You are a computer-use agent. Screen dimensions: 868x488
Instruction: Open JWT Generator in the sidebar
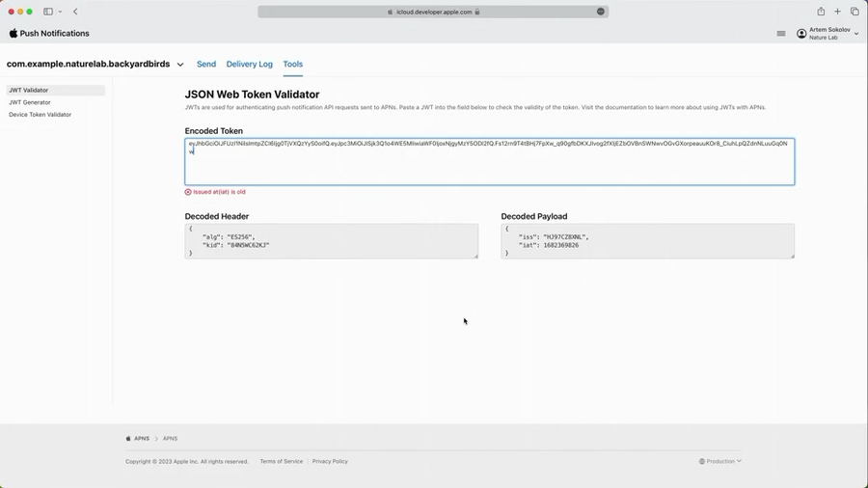coord(29,102)
